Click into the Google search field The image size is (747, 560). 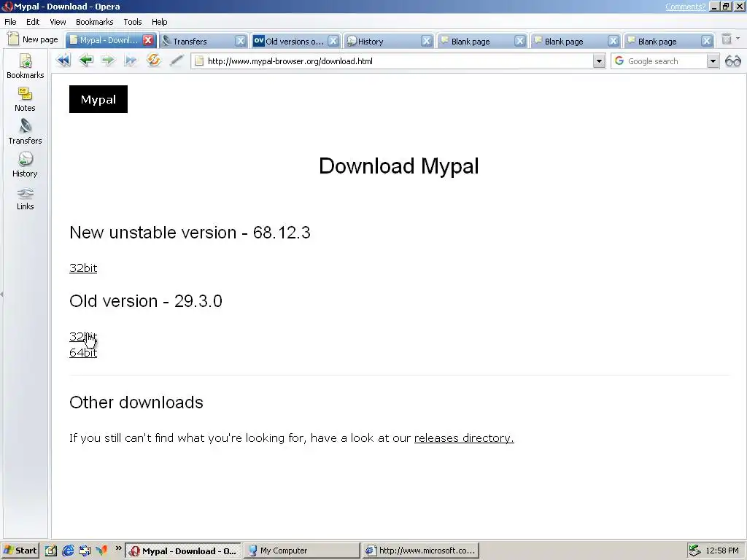[665, 61]
